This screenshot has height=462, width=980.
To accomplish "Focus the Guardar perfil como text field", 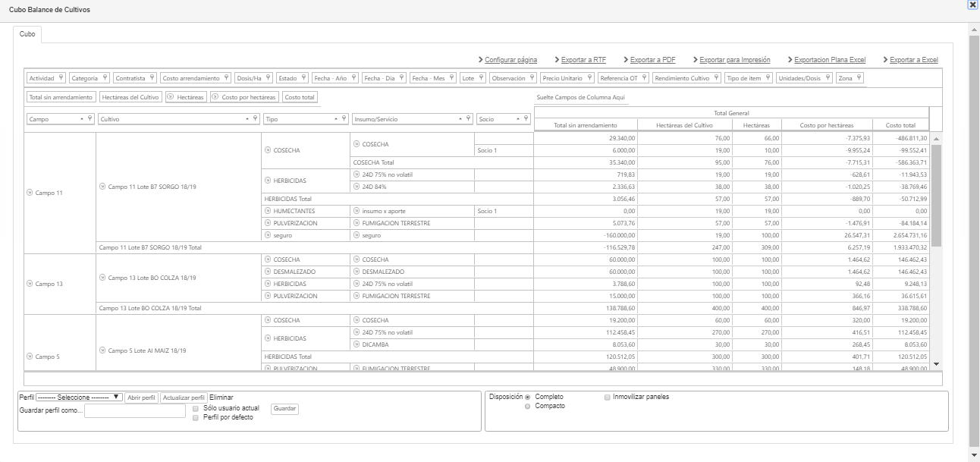I will tap(135, 410).
